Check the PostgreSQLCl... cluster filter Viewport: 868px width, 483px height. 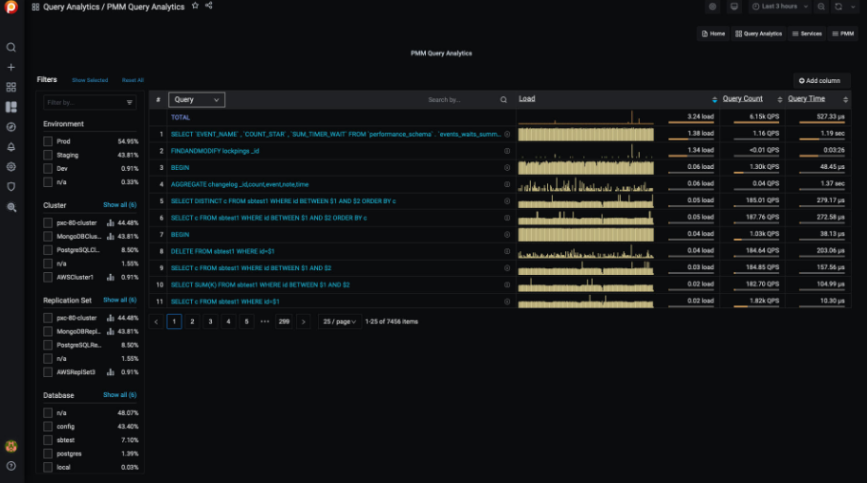point(48,250)
